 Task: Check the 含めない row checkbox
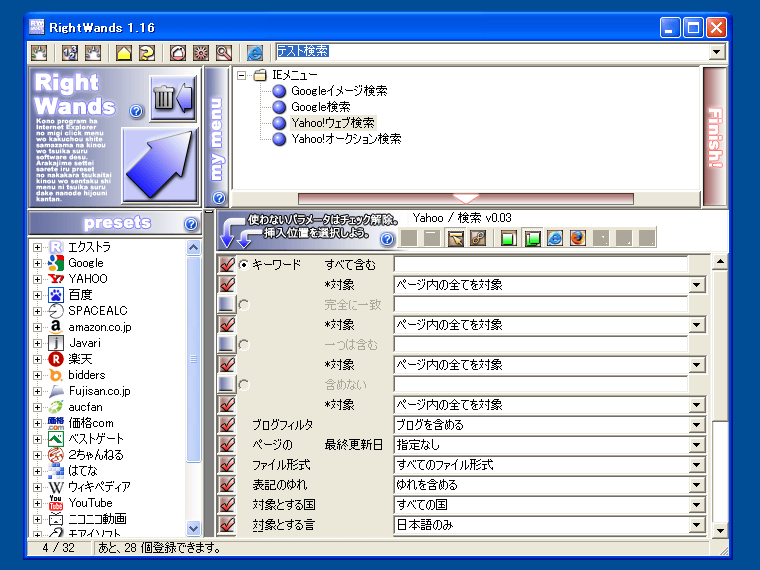226,384
